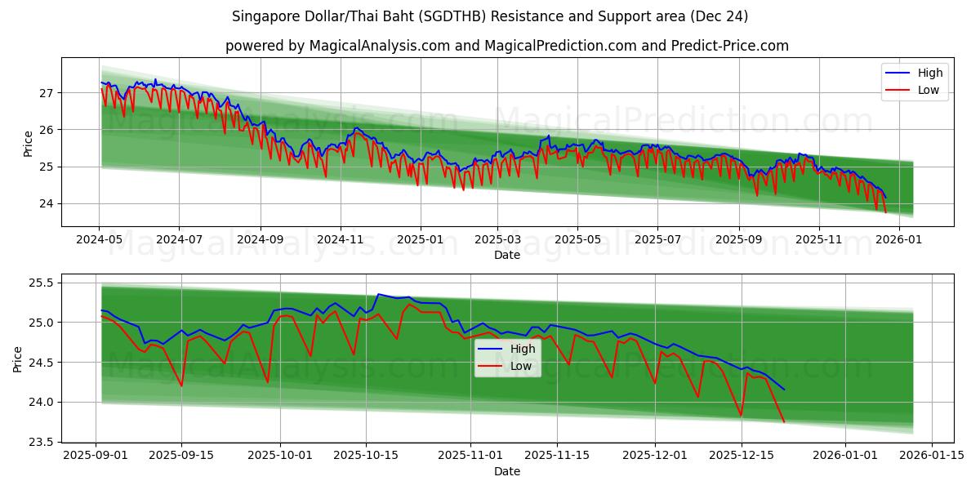Select the Low label in bottom chart legend
The image size is (980, 490).
tap(520, 365)
